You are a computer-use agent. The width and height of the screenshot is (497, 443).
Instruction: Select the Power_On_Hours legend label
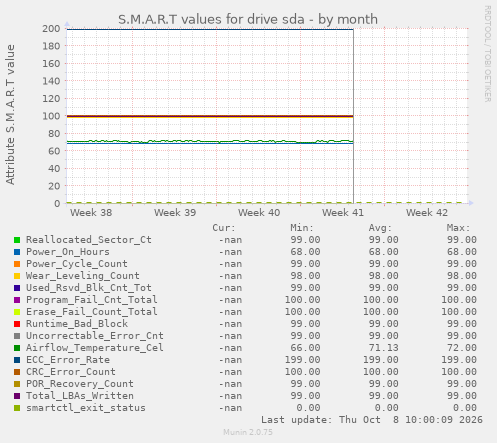point(68,252)
